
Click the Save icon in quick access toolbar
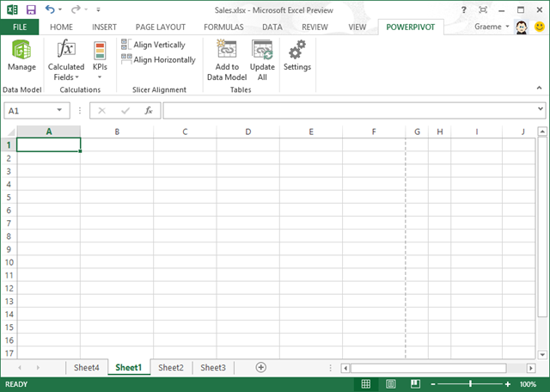(31, 9)
